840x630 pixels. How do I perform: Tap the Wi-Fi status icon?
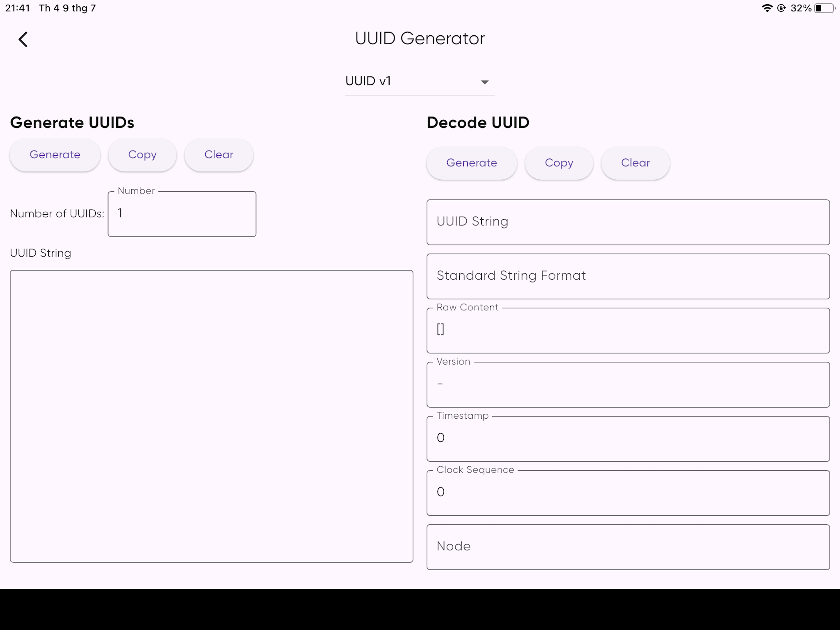pyautogui.click(x=767, y=8)
